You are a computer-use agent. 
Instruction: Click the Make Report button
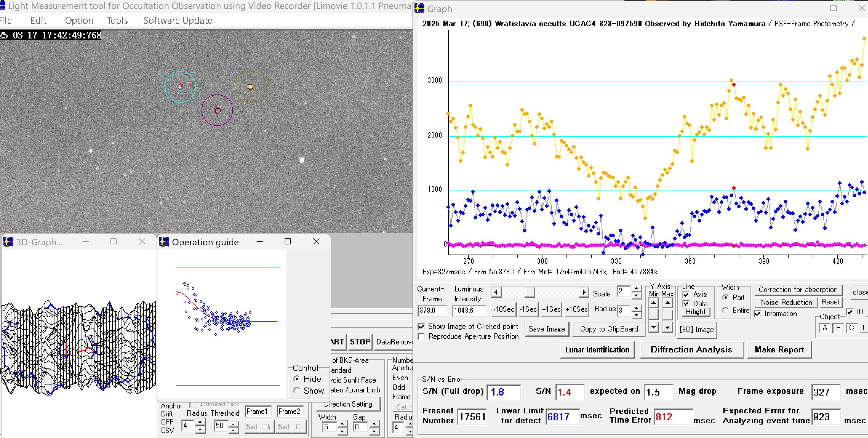[x=779, y=350]
